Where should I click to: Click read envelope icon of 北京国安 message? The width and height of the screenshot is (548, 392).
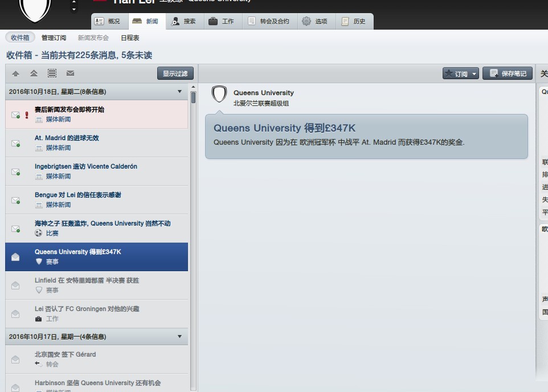pyautogui.click(x=15, y=360)
